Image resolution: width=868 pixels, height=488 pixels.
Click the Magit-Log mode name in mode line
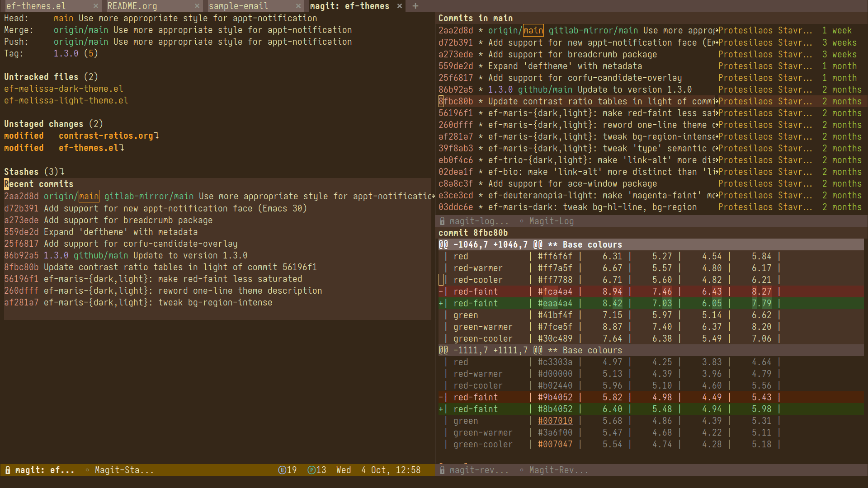pyautogui.click(x=552, y=221)
